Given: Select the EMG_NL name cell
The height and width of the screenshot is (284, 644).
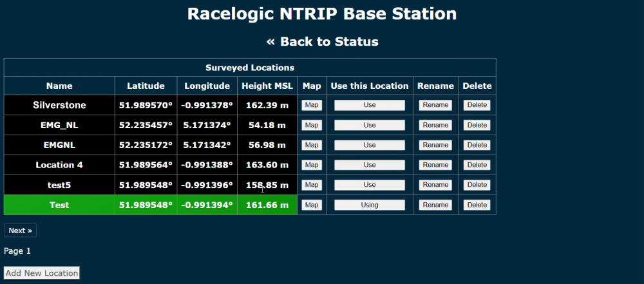Looking at the screenshot, I should point(59,125).
